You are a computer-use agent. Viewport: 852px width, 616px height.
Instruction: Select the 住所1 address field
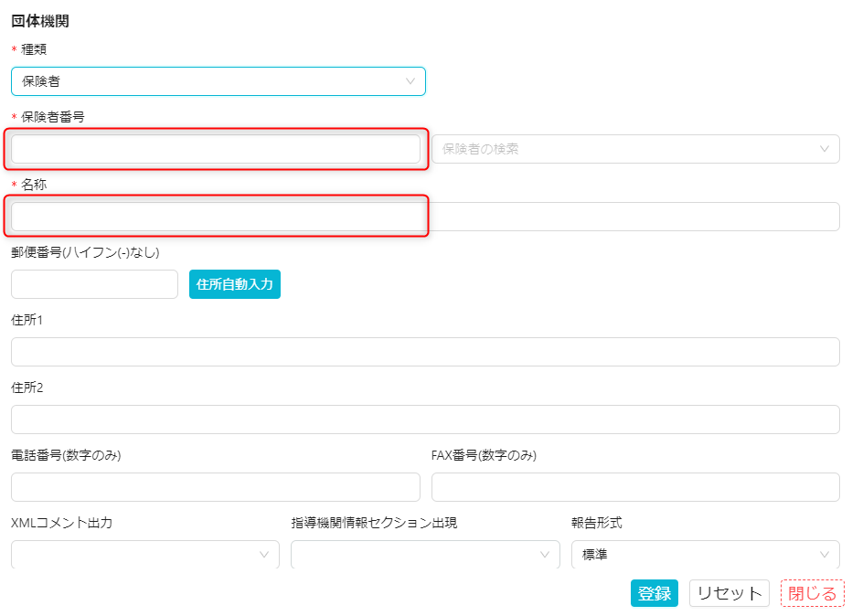point(425,352)
